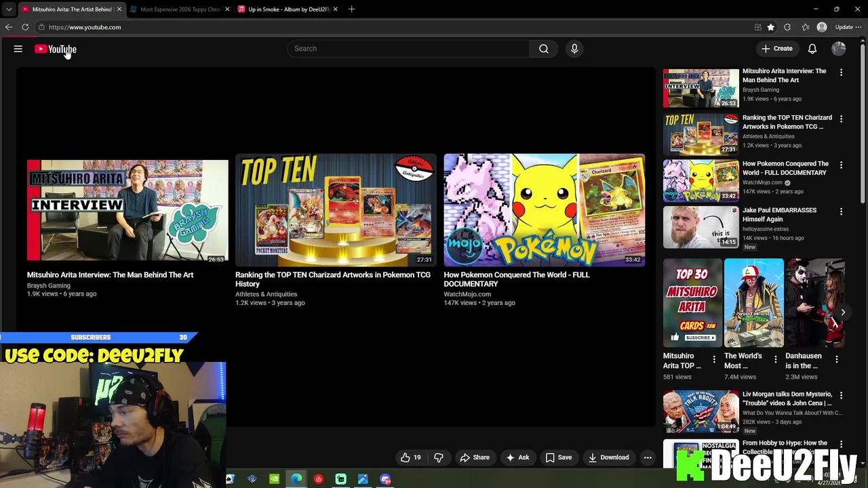Share this video
The width and height of the screenshot is (868, 488).
475,457
